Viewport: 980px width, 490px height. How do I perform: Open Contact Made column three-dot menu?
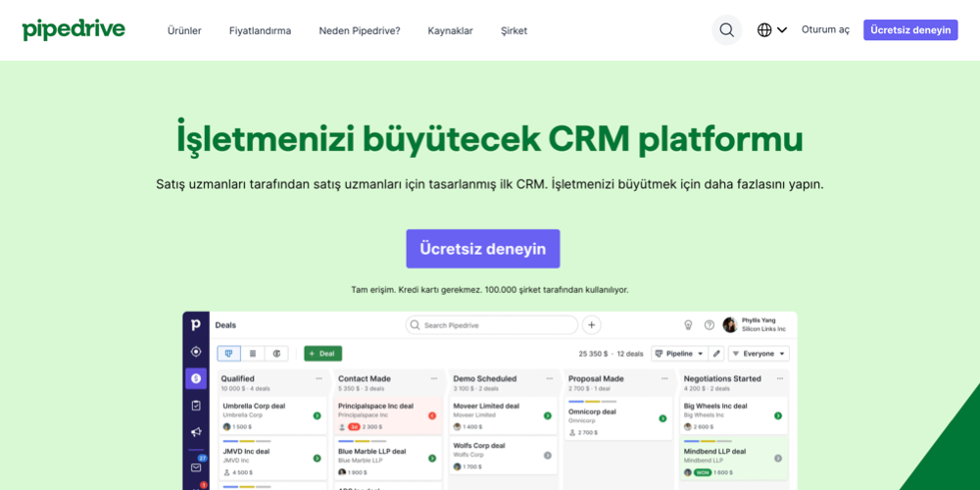click(434, 378)
